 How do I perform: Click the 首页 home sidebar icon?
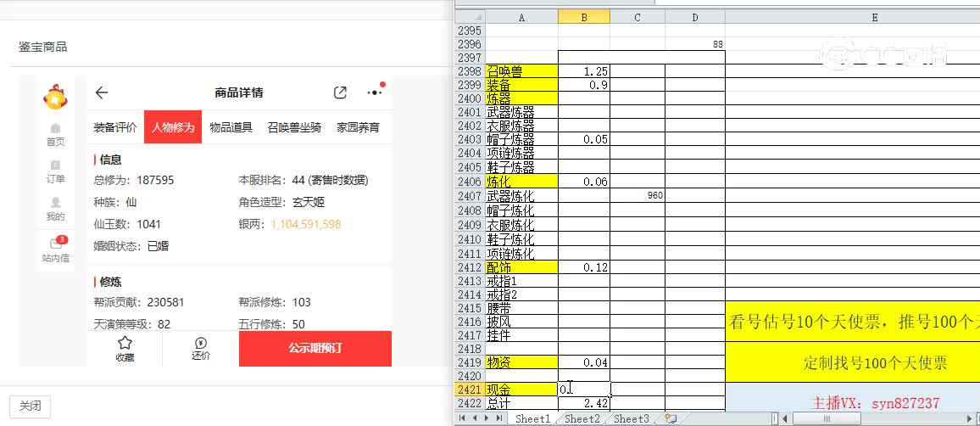tap(56, 134)
